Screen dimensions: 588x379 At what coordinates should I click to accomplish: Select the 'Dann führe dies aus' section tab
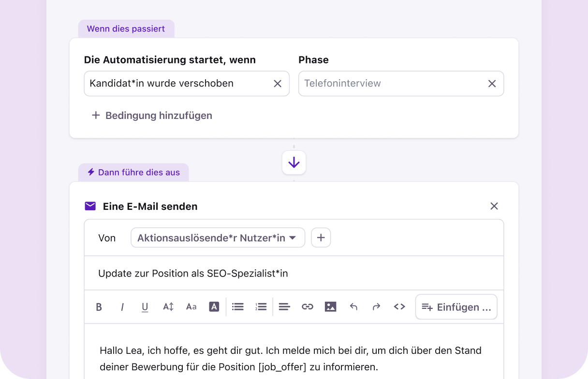(x=133, y=172)
